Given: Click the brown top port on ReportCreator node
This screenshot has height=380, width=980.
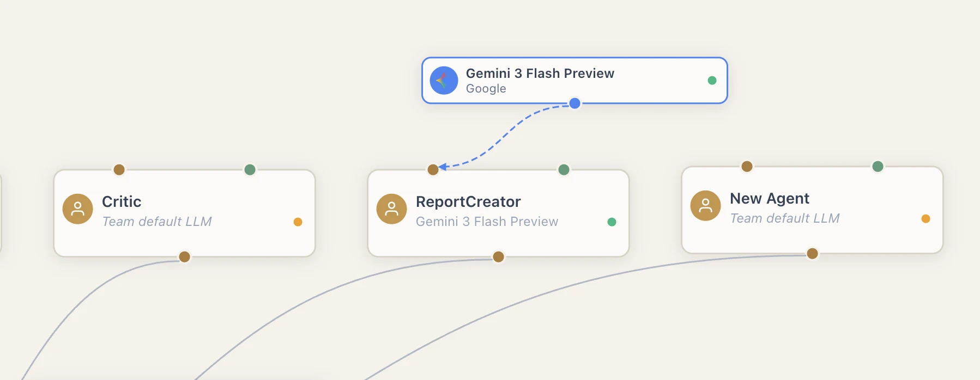Looking at the screenshot, I should click(x=433, y=170).
